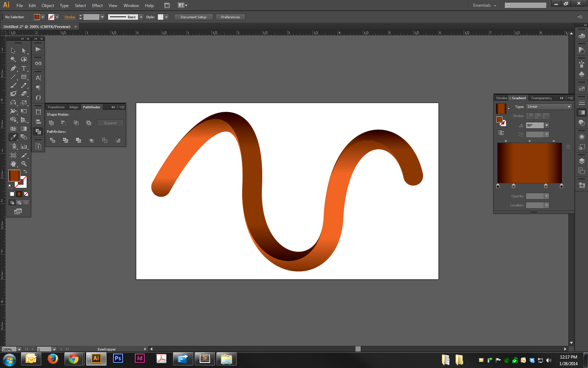Open the graphic Style dropdown
This screenshot has height=368, width=588.
coord(166,17)
